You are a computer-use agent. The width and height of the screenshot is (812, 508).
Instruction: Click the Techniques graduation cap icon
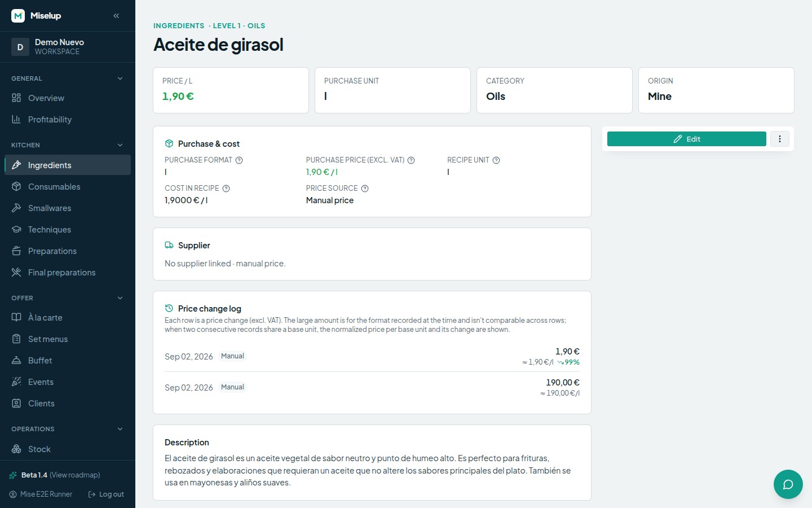(x=16, y=229)
